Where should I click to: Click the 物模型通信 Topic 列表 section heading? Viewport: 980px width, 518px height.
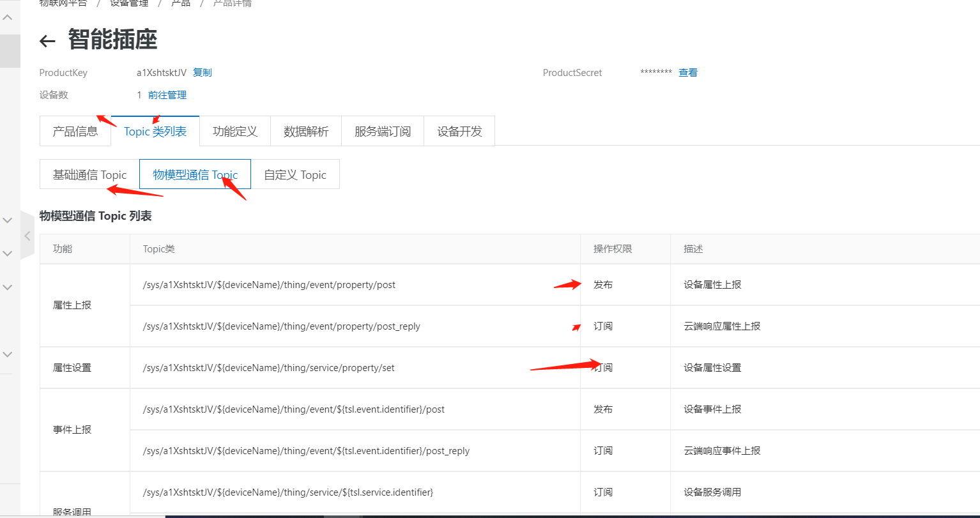(96, 216)
